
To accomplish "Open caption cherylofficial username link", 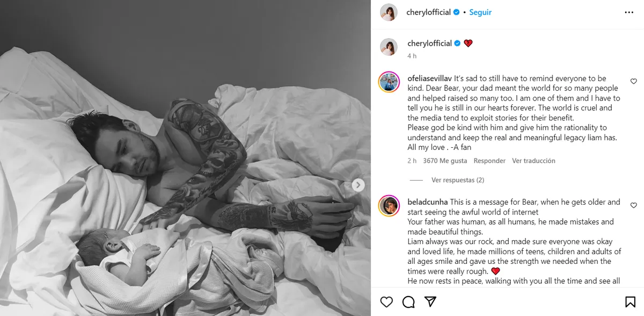I will click(x=429, y=44).
